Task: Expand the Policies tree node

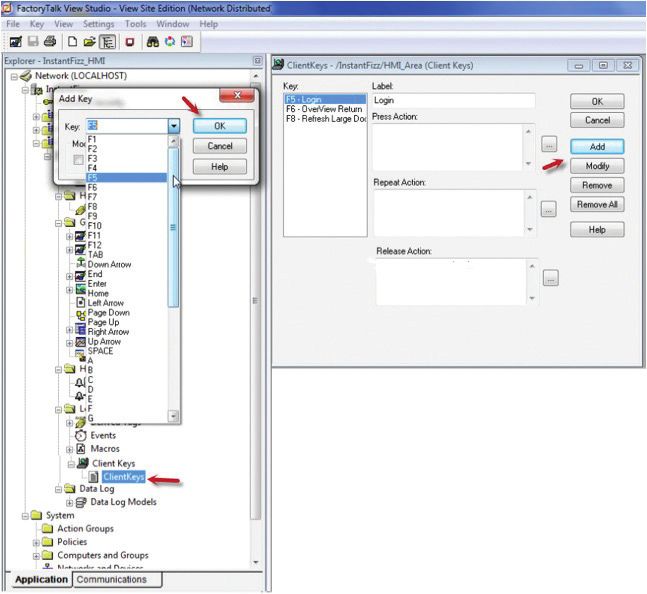Action: tap(36, 542)
